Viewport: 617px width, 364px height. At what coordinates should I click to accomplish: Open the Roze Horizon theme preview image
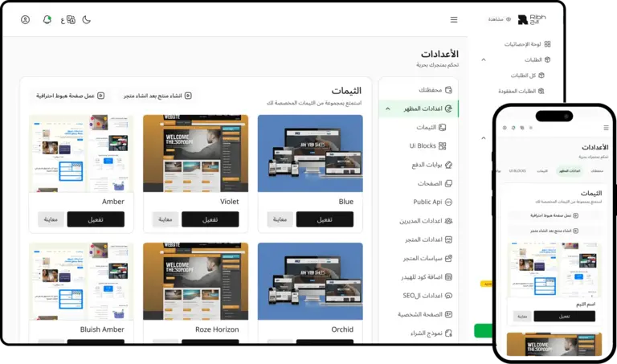195,281
